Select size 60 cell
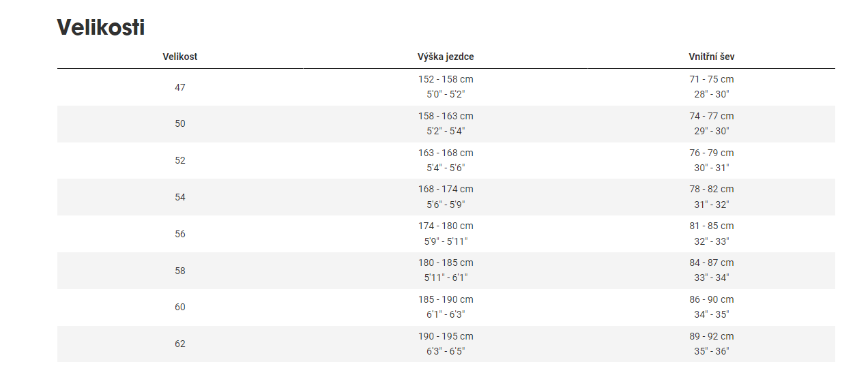The width and height of the screenshot is (868, 390). point(180,307)
